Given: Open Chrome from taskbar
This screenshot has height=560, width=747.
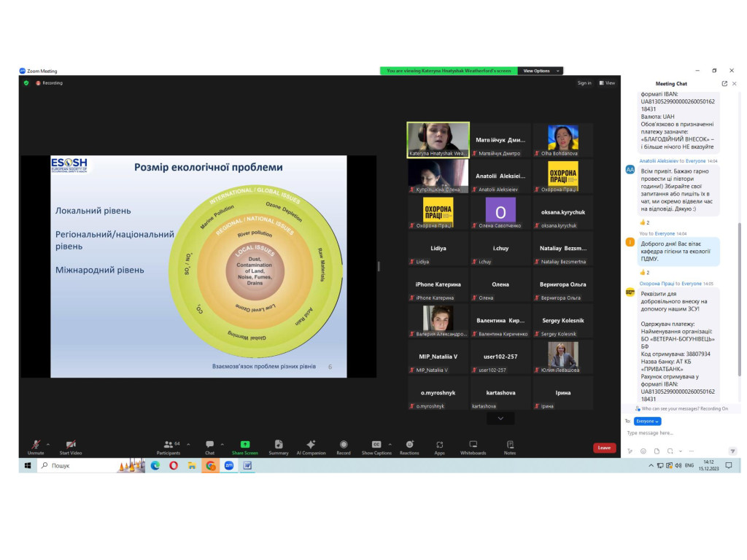Looking at the screenshot, I should coord(210,466).
